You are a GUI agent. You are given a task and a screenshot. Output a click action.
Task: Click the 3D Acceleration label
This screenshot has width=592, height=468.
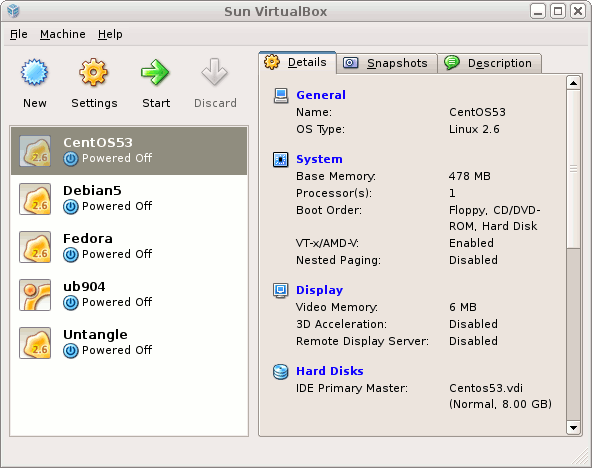click(x=341, y=324)
